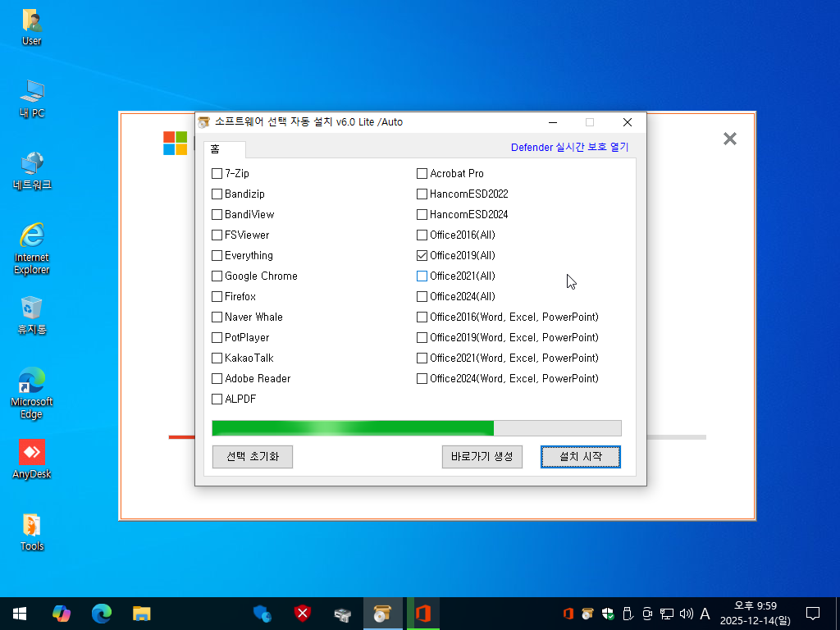
Task: Enable the Acrobat Pro checkbox
Action: (x=422, y=174)
